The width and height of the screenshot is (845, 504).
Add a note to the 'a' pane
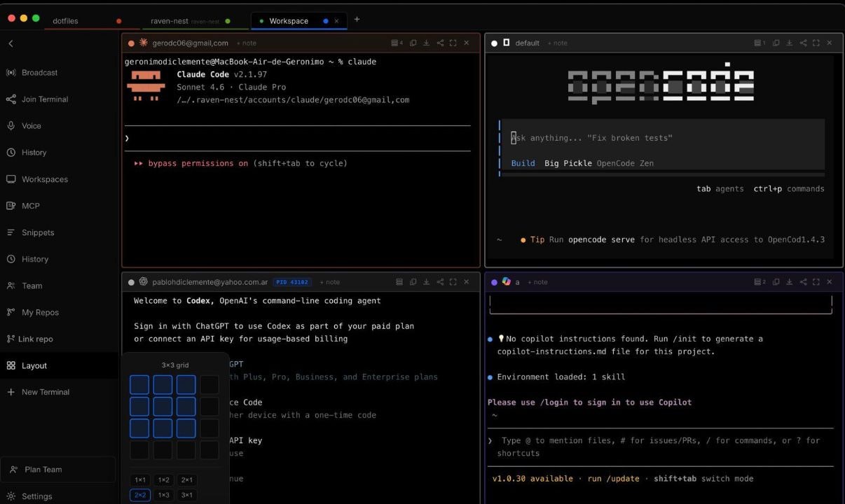pyautogui.click(x=537, y=282)
